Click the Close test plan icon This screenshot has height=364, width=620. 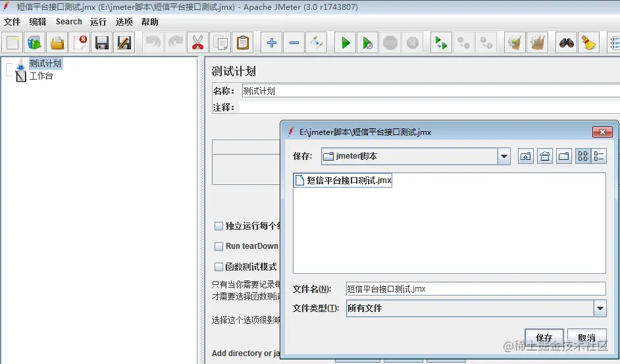click(x=80, y=42)
